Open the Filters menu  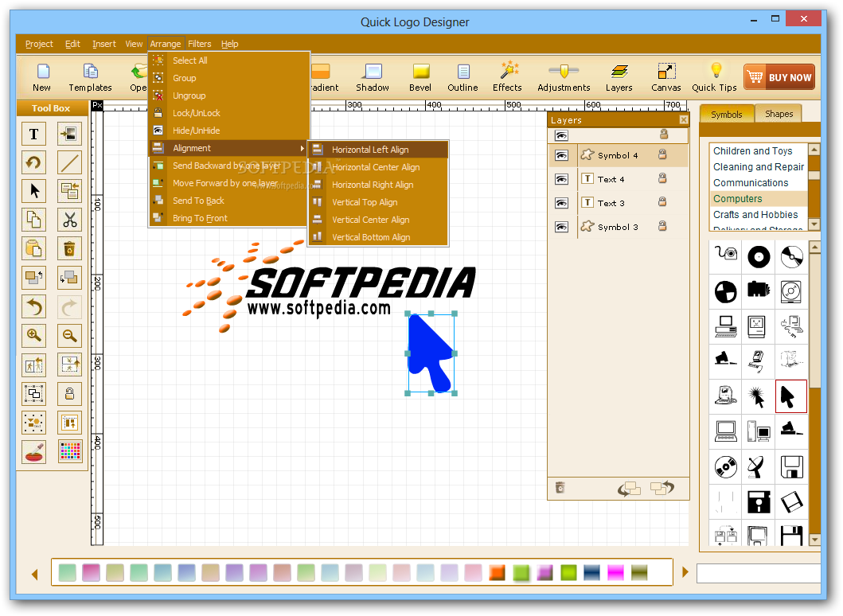tap(200, 44)
